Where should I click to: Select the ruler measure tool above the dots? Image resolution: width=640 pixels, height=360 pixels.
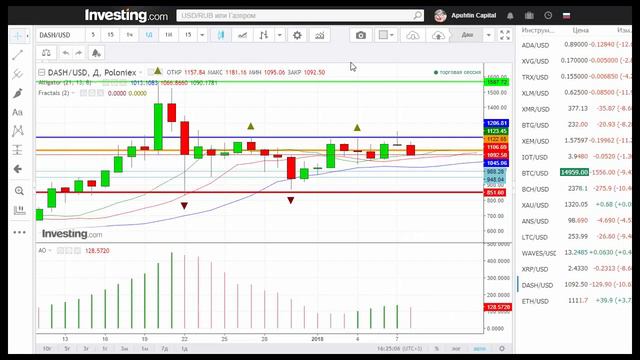pyautogui.click(x=19, y=210)
